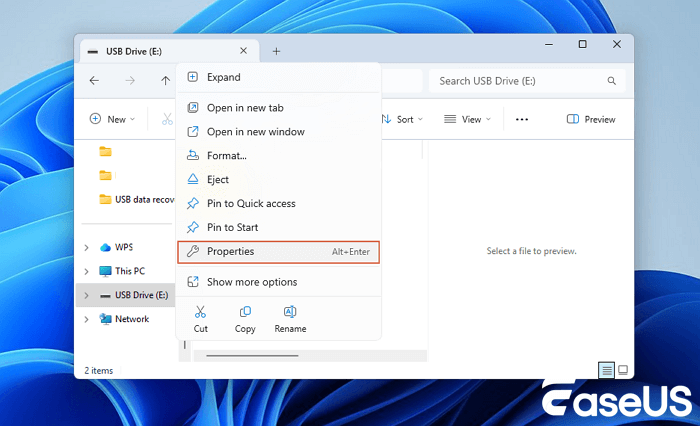The height and width of the screenshot is (426, 700).
Task: Click the Expand context menu entry
Action: click(279, 77)
